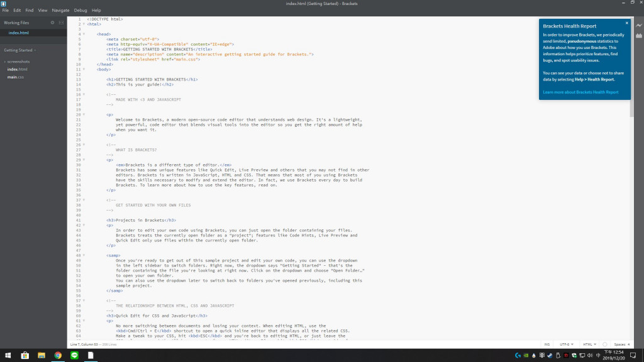
Task: Toggle the INS insert mode indicator
Action: tap(547, 344)
